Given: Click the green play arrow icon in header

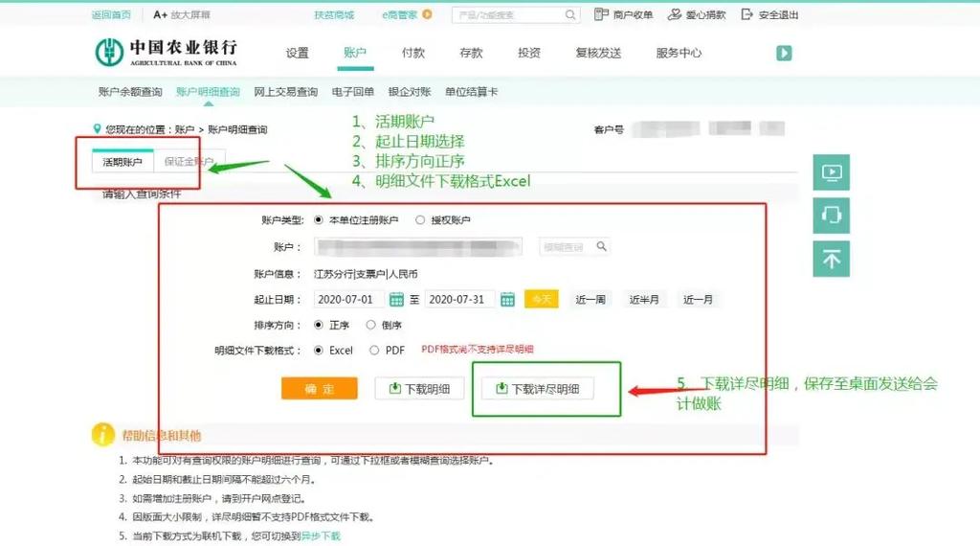Looking at the screenshot, I should point(784,53).
